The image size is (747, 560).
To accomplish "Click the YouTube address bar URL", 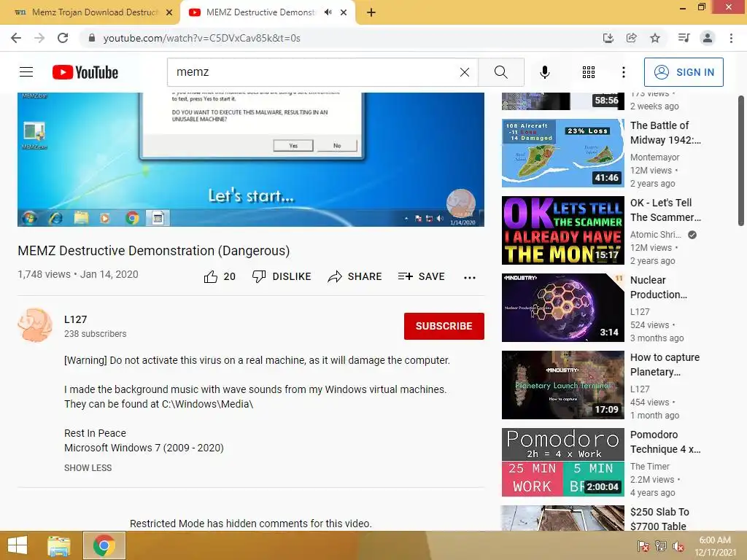I will [x=202, y=38].
